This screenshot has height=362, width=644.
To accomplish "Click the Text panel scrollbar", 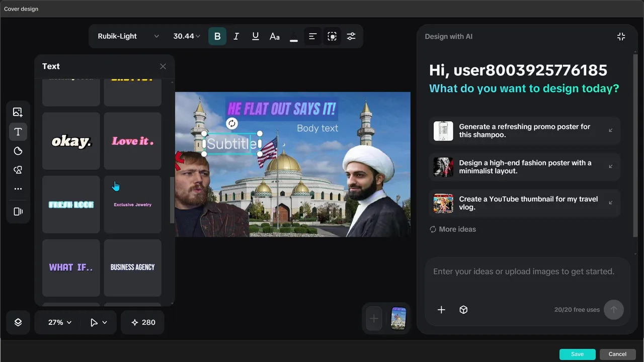I will tap(172, 200).
